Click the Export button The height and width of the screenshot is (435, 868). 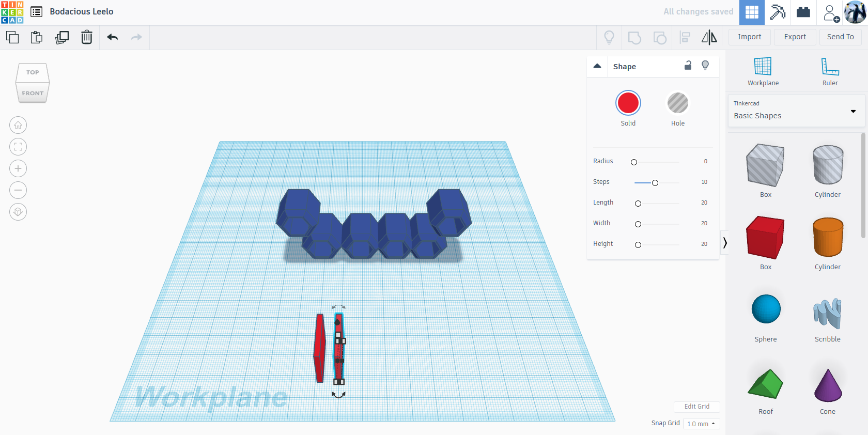[795, 37]
